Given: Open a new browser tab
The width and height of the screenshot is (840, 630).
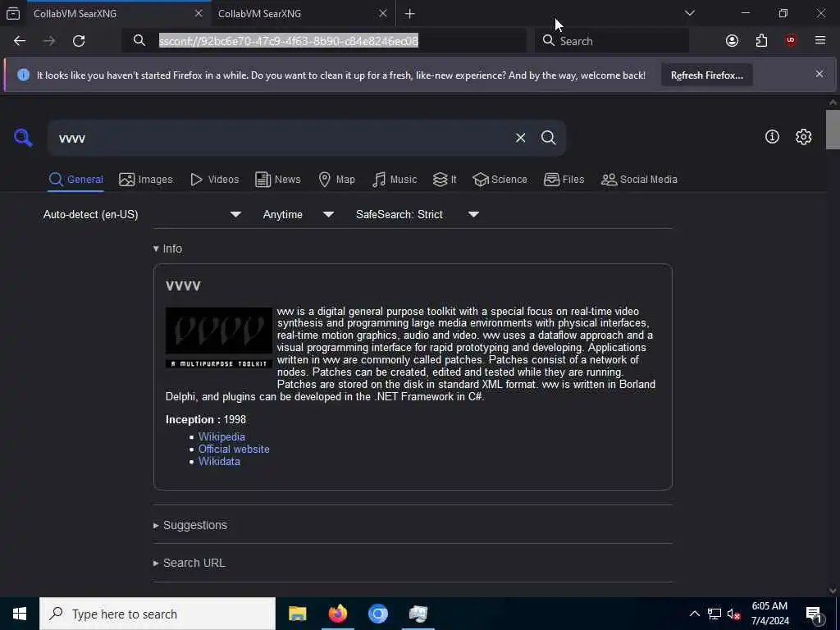Looking at the screenshot, I should pos(410,13).
